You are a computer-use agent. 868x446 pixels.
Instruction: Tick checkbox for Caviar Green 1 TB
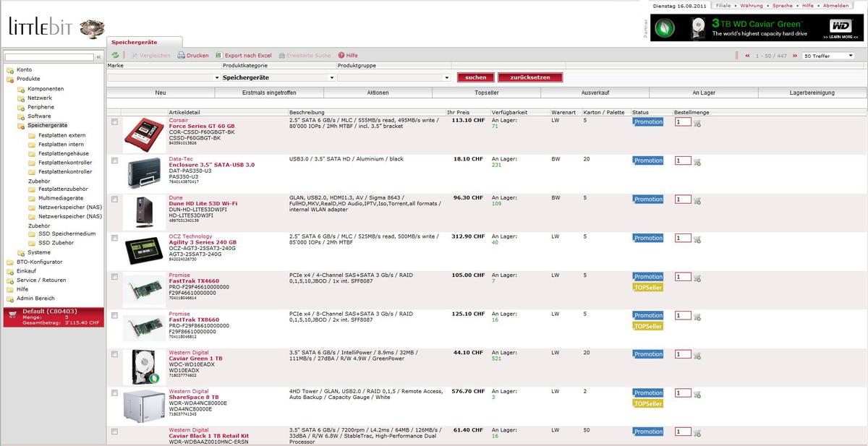pyautogui.click(x=114, y=354)
